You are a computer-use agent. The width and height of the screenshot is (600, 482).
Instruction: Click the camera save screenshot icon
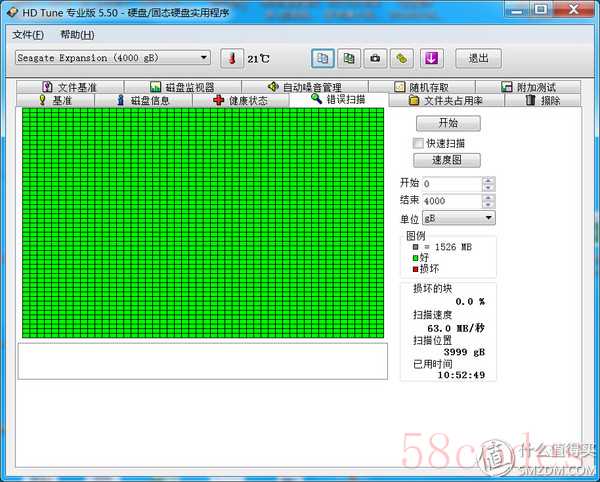(x=375, y=58)
